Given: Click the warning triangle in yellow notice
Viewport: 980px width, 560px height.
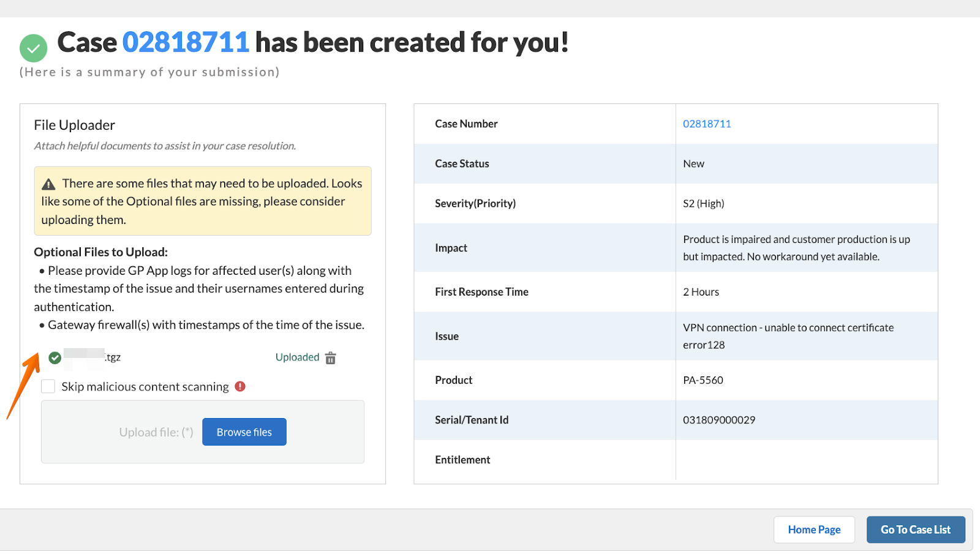Looking at the screenshot, I should 48,184.
